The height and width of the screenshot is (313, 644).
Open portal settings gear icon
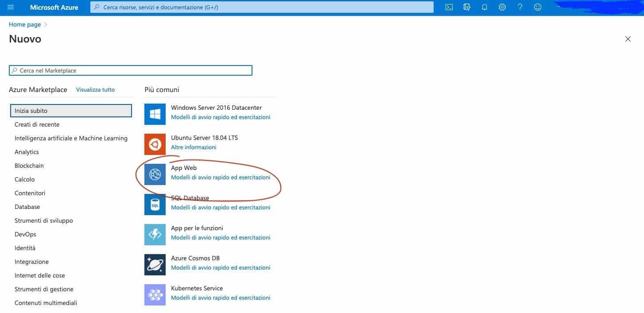502,7
